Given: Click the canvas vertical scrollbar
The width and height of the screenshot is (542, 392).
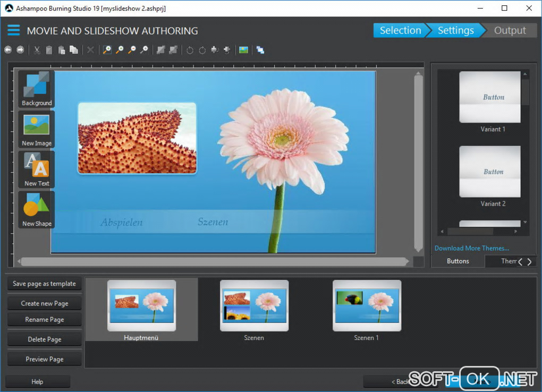Looking at the screenshot, I should [418, 159].
